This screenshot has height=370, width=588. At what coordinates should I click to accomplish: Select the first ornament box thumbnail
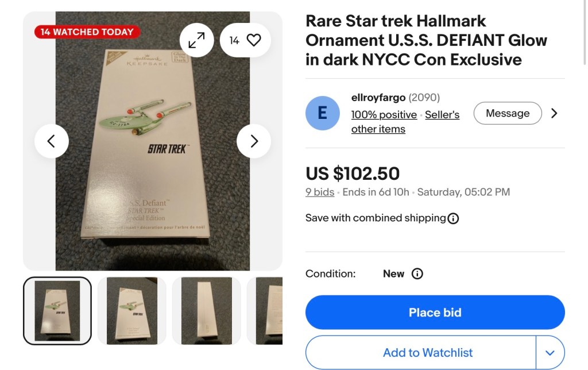click(57, 311)
